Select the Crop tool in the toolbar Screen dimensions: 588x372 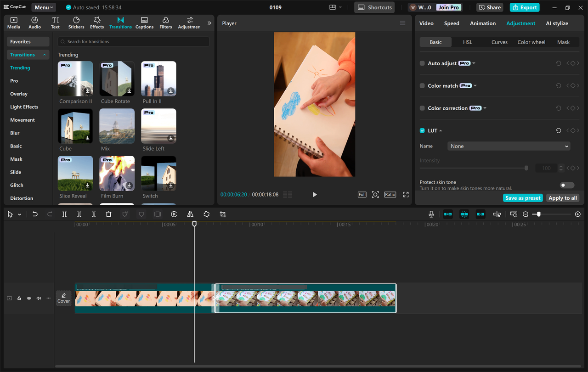222,214
